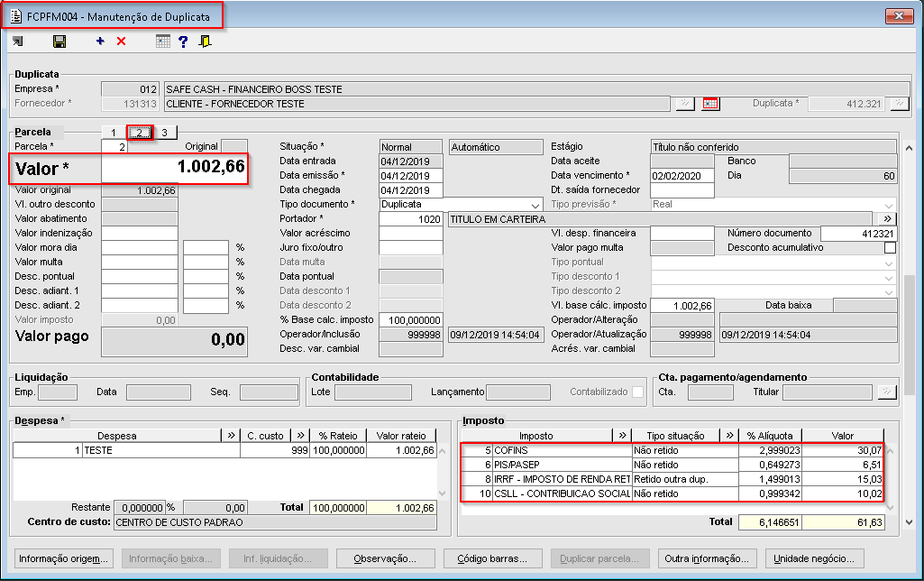The image size is (924, 581).
Task: Click the yellow exit door icon
Action: tap(206, 41)
